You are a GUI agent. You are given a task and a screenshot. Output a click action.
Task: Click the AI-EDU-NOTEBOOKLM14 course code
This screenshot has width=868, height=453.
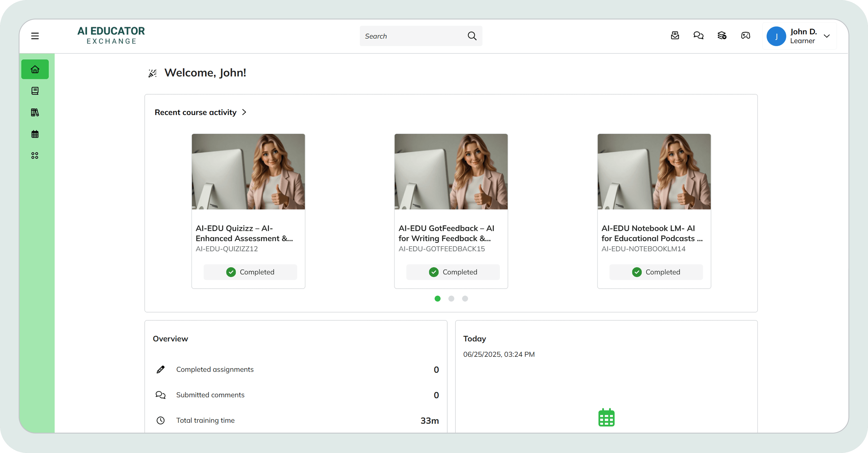[644, 249]
